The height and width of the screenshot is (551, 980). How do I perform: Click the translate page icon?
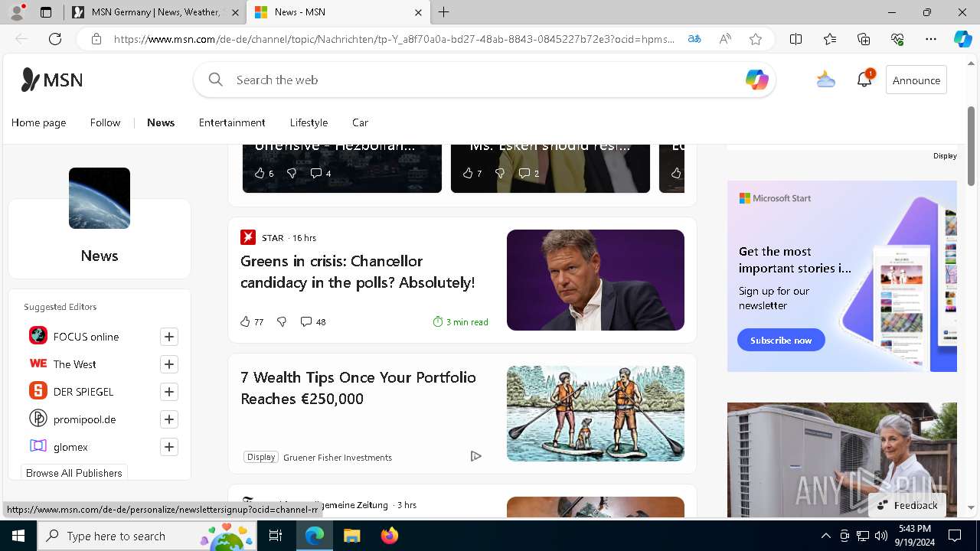click(694, 39)
